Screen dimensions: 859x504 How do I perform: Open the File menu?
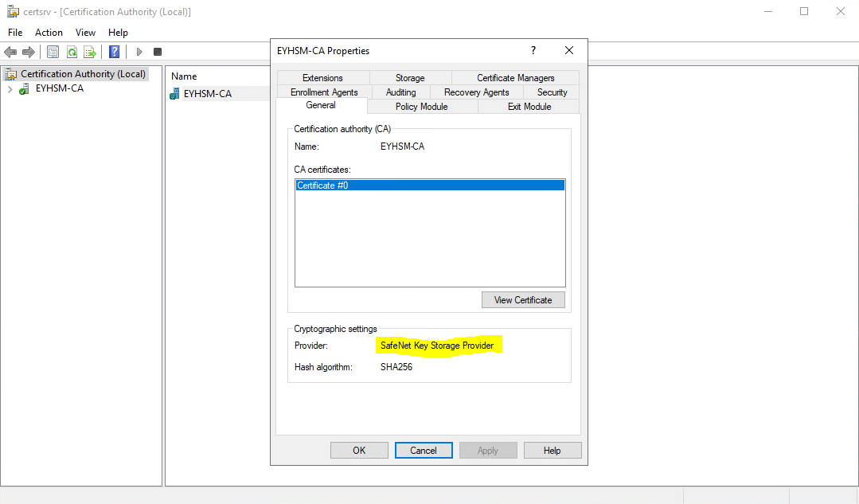tap(15, 33)
